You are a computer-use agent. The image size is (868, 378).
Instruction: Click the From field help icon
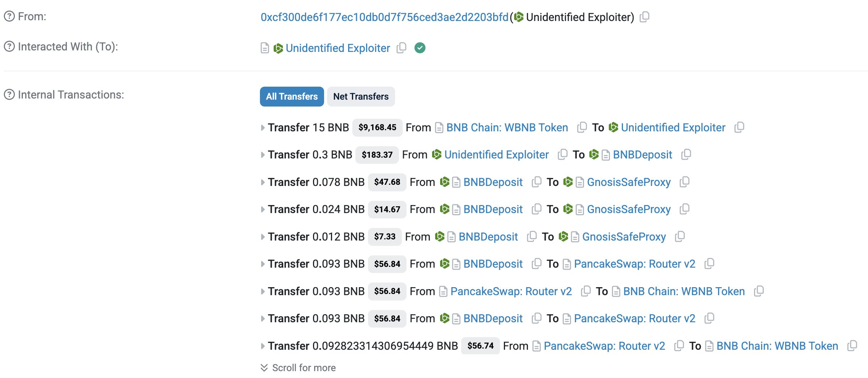tap(9, 16)
